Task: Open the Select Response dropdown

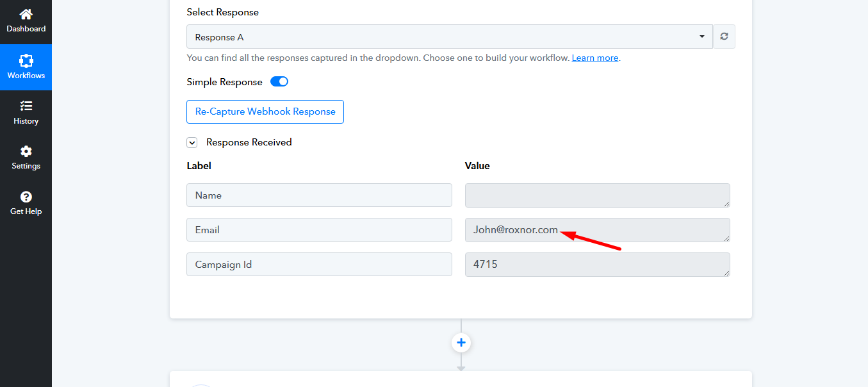Action: tap(448, 37)
